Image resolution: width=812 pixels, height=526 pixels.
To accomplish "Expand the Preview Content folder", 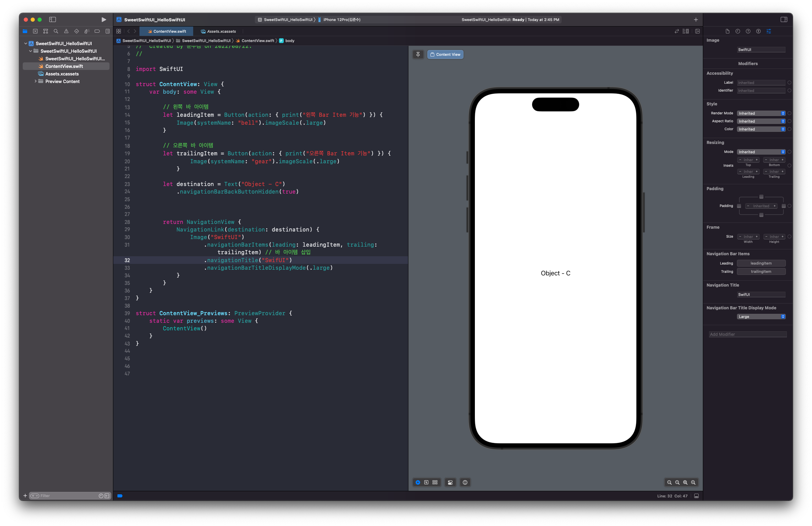I will (35, 81).
